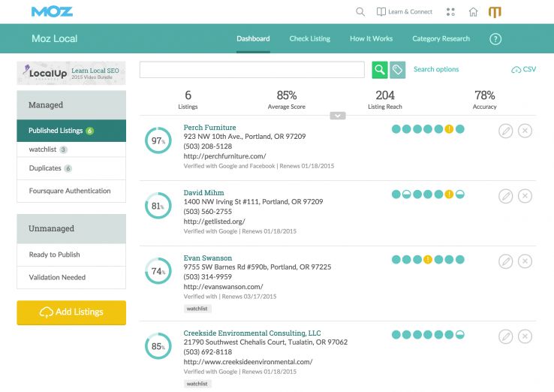Click the listings search input field
The width and height of the screenshot is (554, 392).
(254, 70)
